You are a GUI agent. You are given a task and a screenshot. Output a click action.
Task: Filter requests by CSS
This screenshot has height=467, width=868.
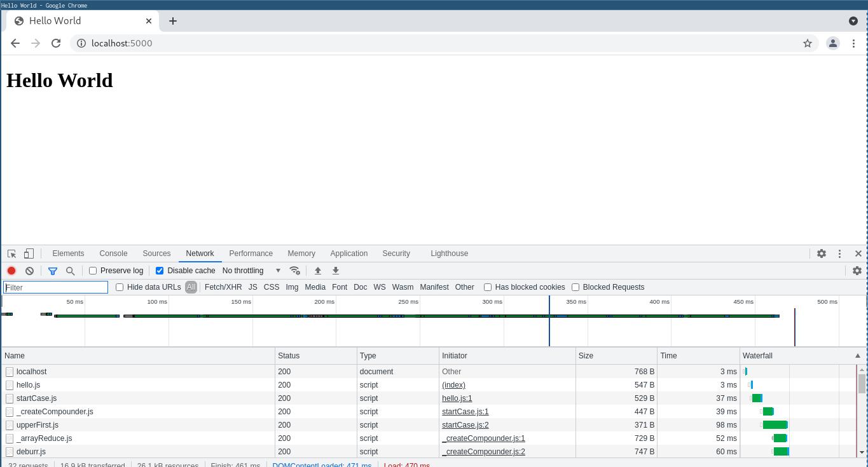(272, 287)
